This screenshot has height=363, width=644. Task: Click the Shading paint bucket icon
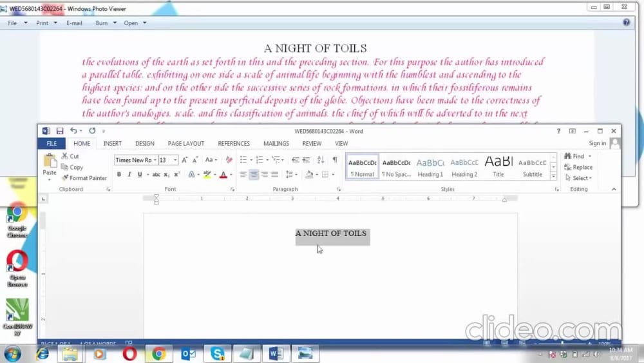tap(309, 174)
